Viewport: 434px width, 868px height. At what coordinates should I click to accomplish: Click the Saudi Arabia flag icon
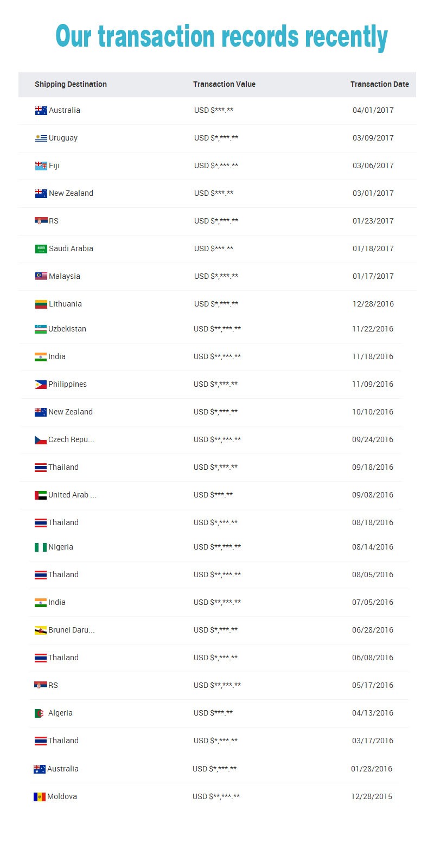(x=41, y=249)
